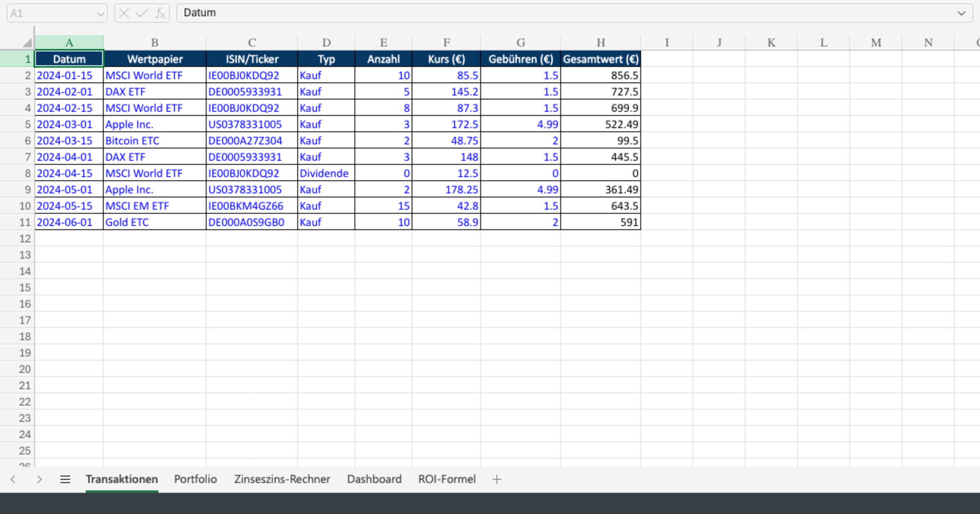The height and width of the screenshot is (514, 980).
Task: Click the previous sheet navigation arrow
Action: tap(13, 479)
